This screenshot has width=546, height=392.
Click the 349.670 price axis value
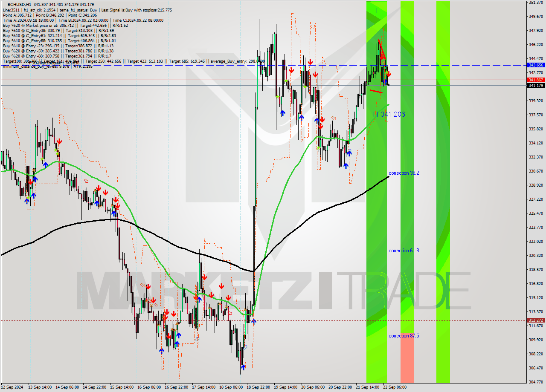pos(536,17)
